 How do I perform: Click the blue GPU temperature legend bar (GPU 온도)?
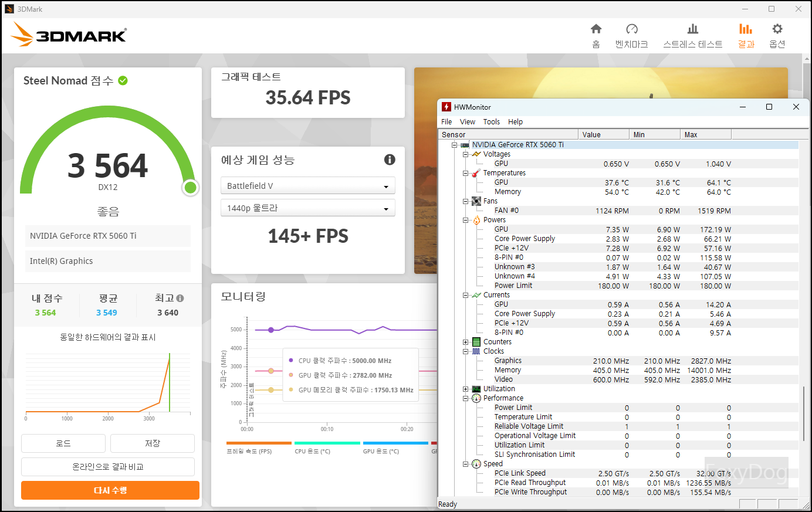pos(395,443)
